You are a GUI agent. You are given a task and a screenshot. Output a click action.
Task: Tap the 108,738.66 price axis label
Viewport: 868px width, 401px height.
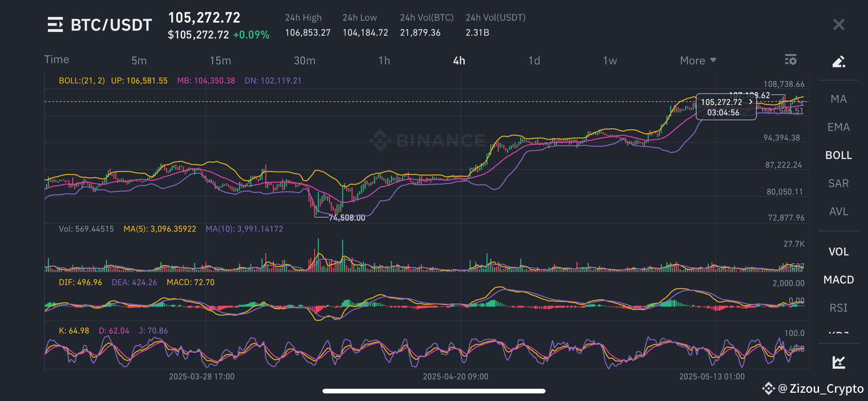[x=784, y=84]
